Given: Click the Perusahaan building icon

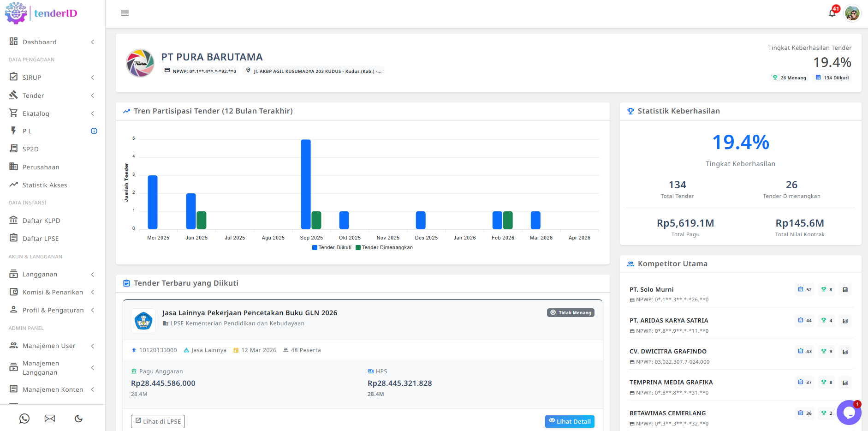Looking at the screenshot, I should click(14, 167).
